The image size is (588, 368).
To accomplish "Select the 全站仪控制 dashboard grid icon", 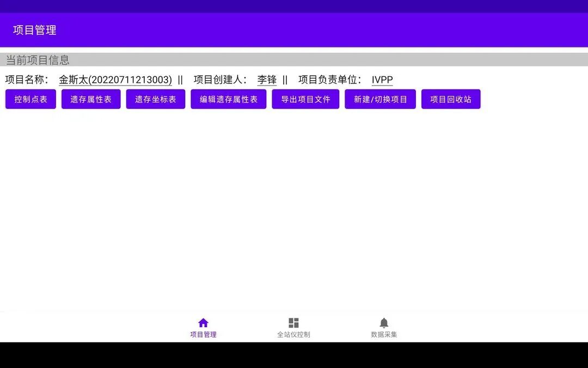I will [293, 323].
